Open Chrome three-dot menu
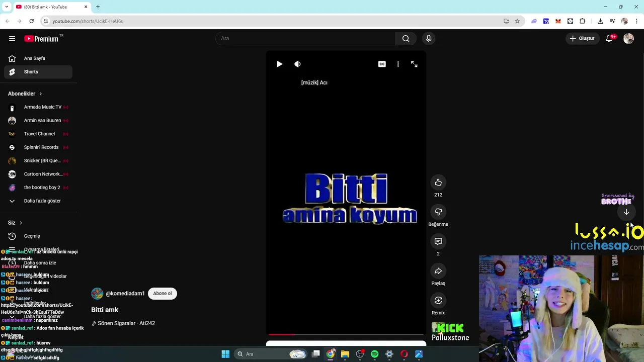Viewport: 644px width, 362px height. tap(637, 21)
